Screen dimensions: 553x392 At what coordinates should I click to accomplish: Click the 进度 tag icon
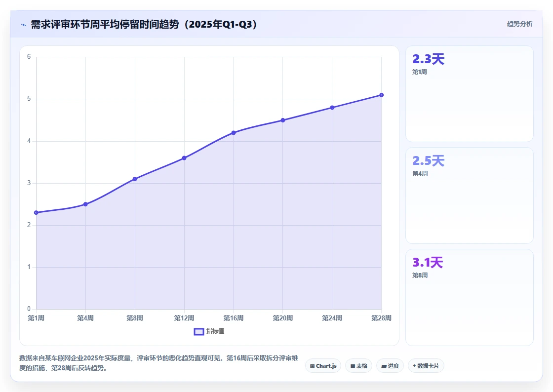point(384,366)
